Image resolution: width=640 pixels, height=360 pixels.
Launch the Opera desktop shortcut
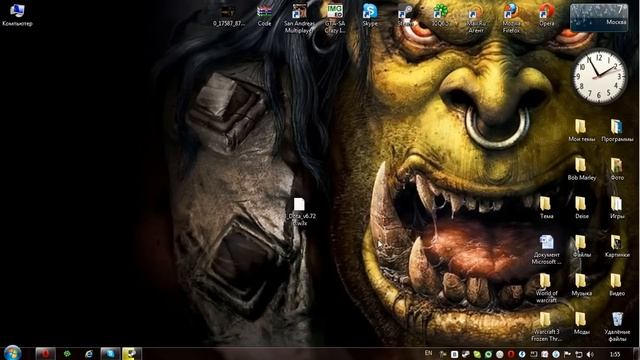click(547, 16)
